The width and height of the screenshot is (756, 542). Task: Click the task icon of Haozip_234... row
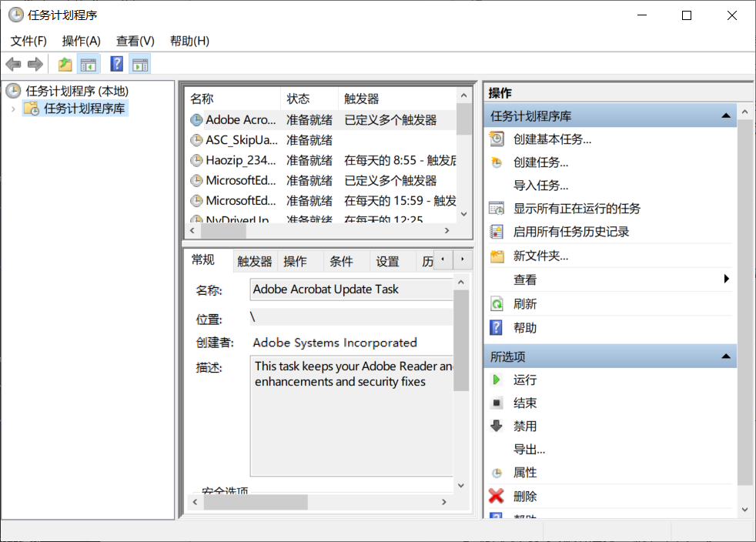point(196,160)
